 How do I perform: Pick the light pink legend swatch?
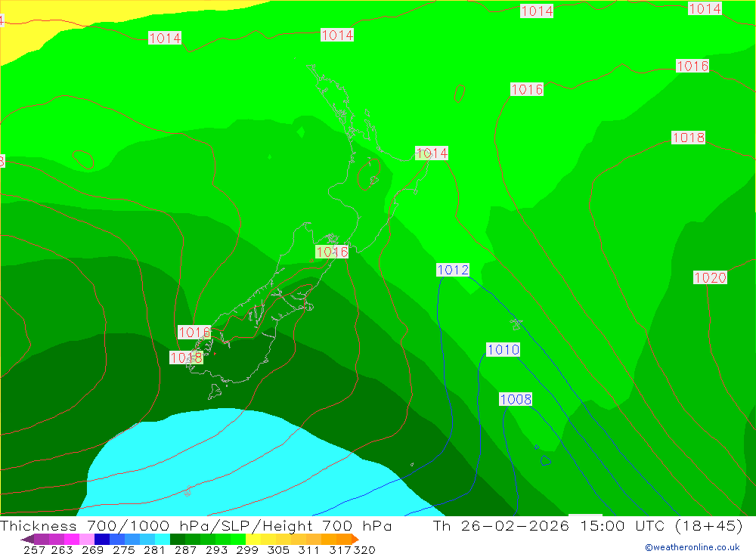click(87, 539)
